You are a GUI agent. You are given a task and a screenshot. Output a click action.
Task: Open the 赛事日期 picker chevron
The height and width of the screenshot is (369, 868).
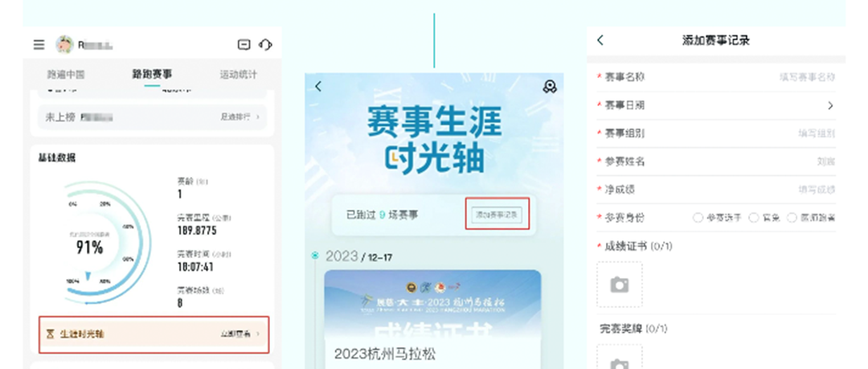coord(830,105)
